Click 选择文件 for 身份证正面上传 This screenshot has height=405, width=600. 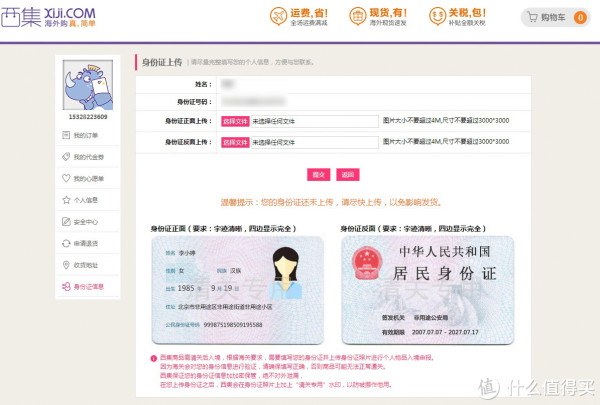(x=235, y=121)
